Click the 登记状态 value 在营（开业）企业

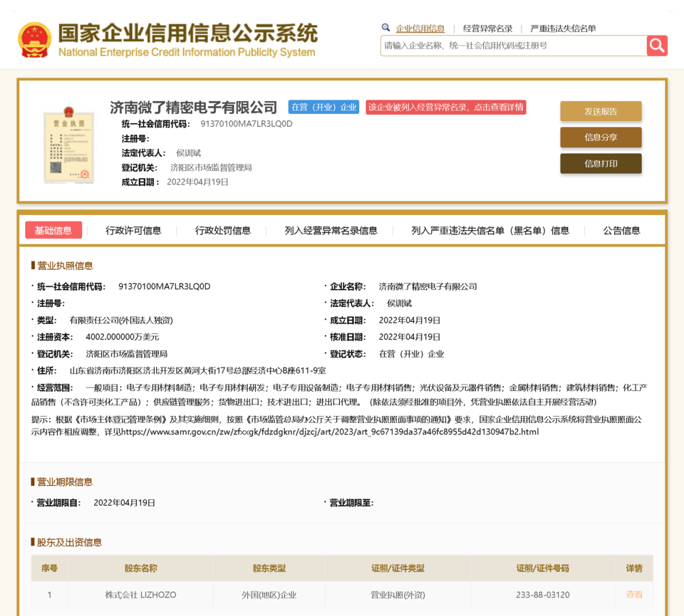[411, 354]
